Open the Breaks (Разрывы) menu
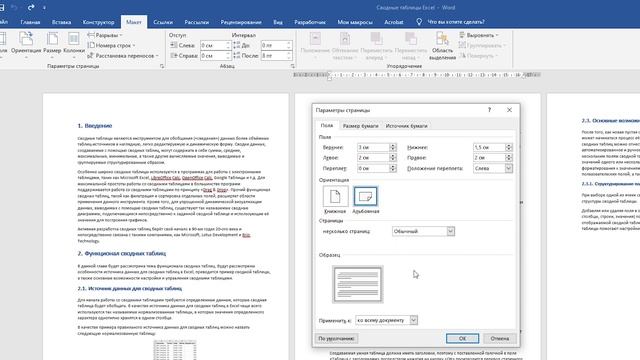Viewport: 640px width, 360px height. pyautogui.click(x=105, y=35)
